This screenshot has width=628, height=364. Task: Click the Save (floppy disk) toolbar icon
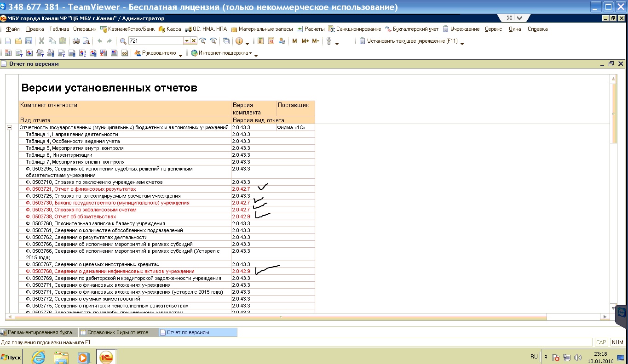pyautogui.click(x=29, y=41)
